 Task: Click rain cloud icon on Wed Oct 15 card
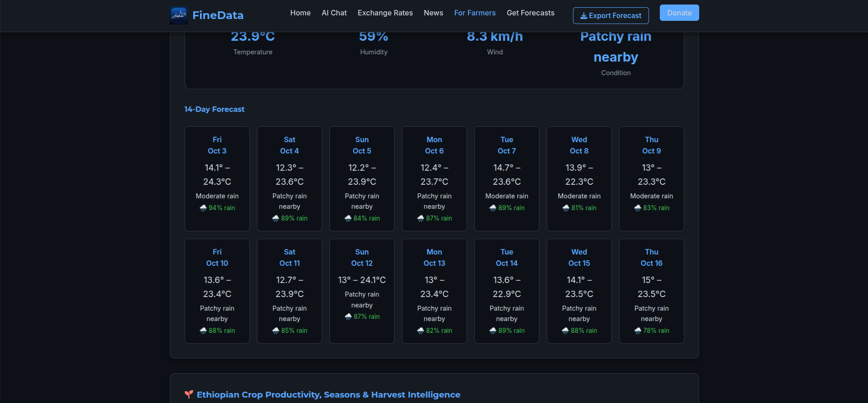(x=565, y=331)
